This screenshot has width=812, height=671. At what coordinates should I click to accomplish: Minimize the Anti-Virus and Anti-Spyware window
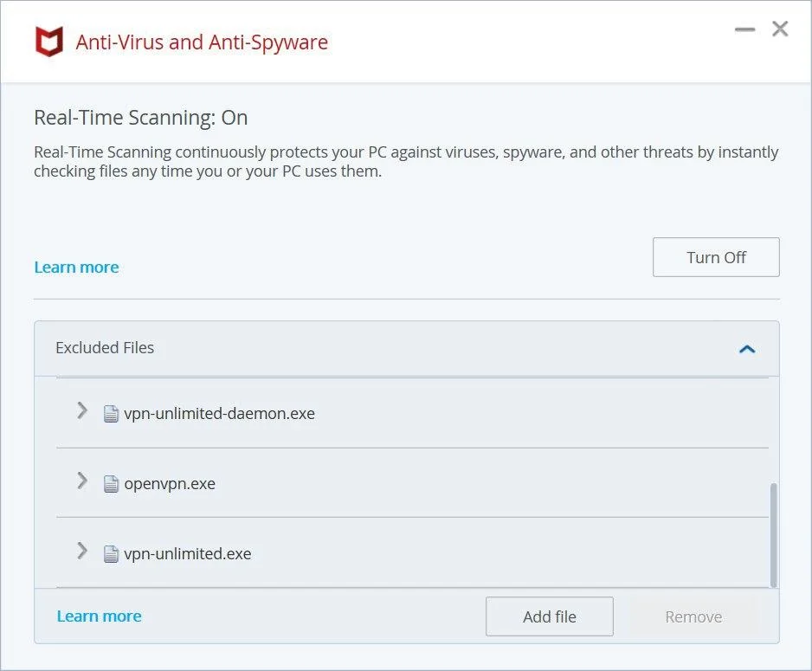pos(744,29)
